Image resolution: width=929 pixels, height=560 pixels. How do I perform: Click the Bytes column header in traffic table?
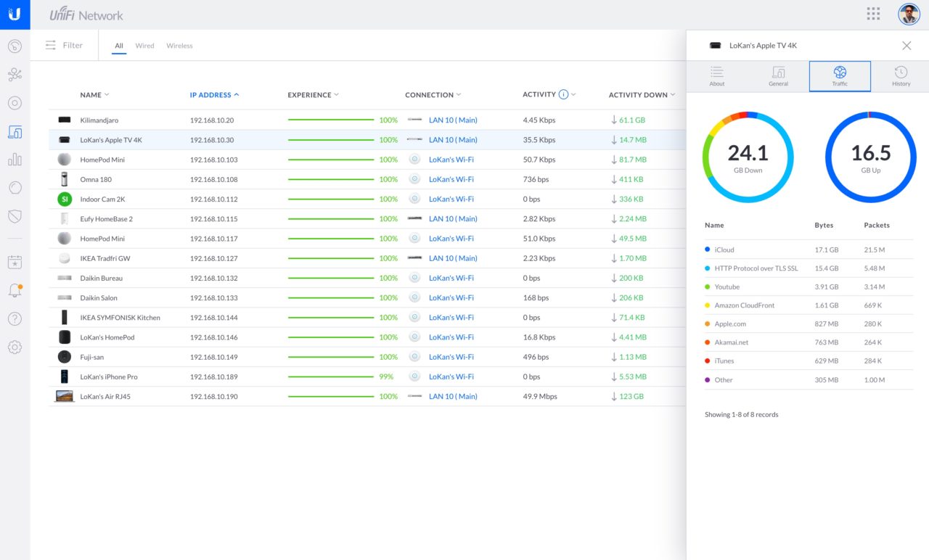tap(824, 226)
